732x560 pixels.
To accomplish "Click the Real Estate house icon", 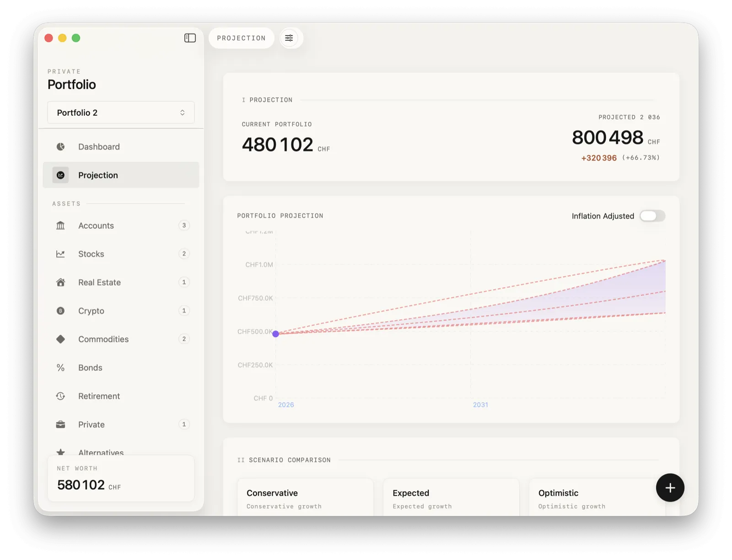I will [60, 282].
